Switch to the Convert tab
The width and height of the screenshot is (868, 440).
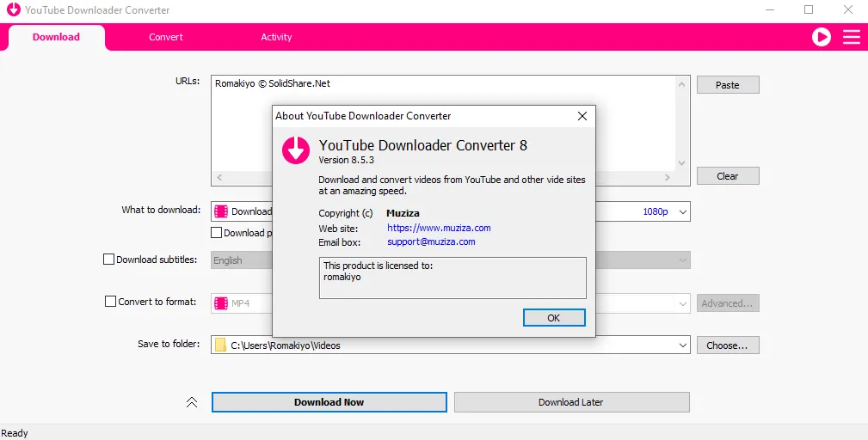pyautogui.click(x=165, y=37)
